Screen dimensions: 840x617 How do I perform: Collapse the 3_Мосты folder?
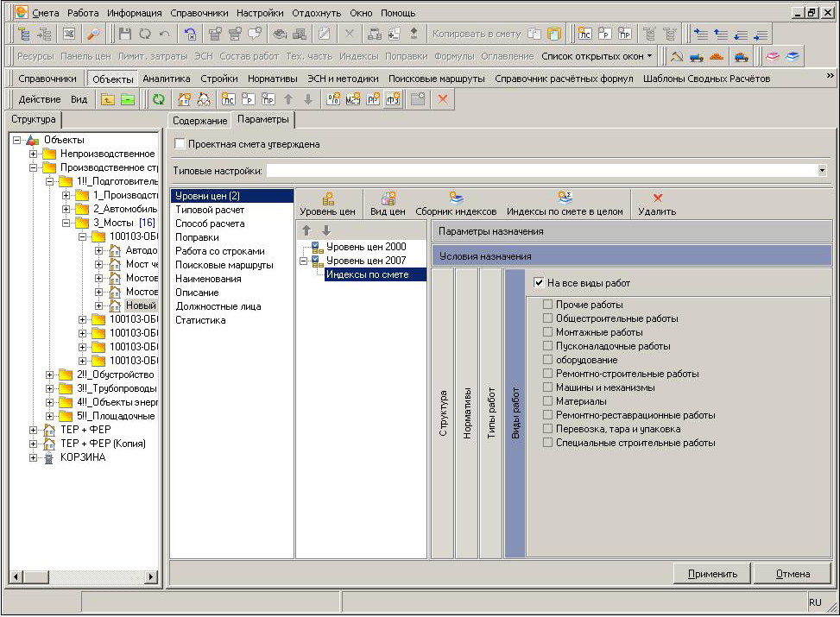pos(66,223)
